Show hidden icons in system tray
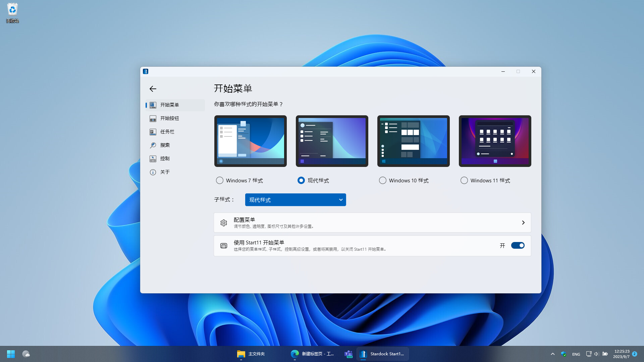644x362 pixels. (553, 354)
